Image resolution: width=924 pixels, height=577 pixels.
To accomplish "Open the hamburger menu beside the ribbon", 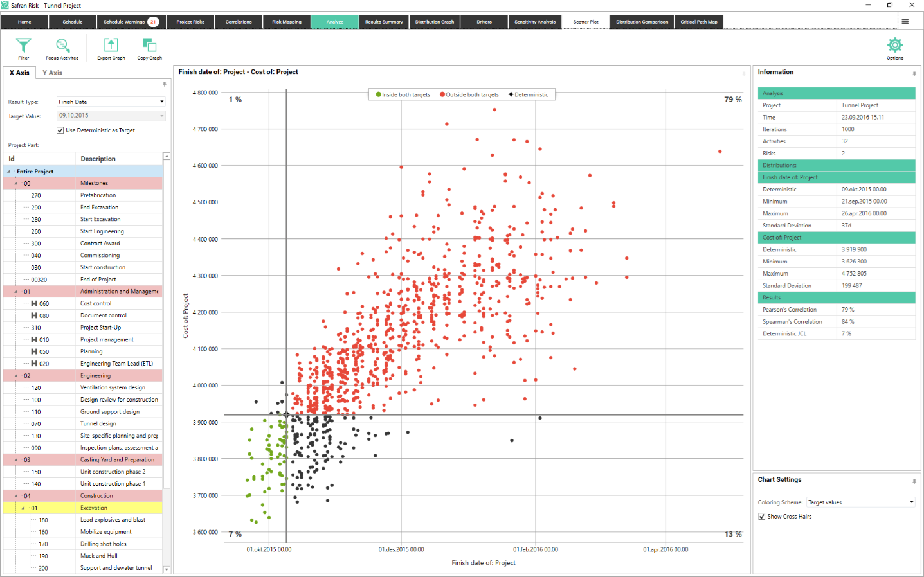I will tap(905, 21).
